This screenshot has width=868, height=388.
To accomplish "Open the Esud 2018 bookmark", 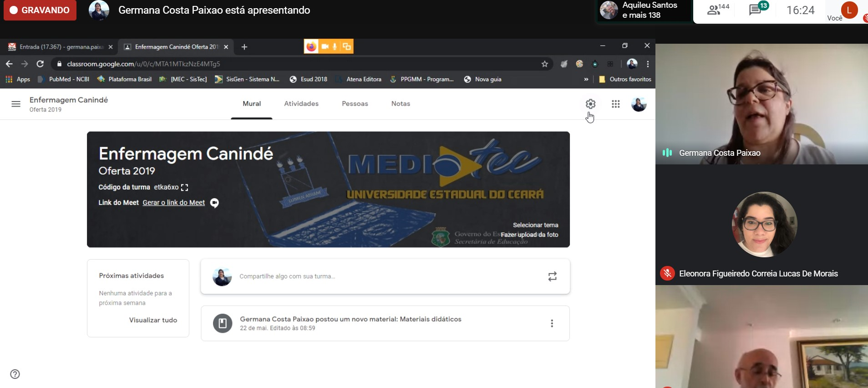I will (x=309, y=79).
